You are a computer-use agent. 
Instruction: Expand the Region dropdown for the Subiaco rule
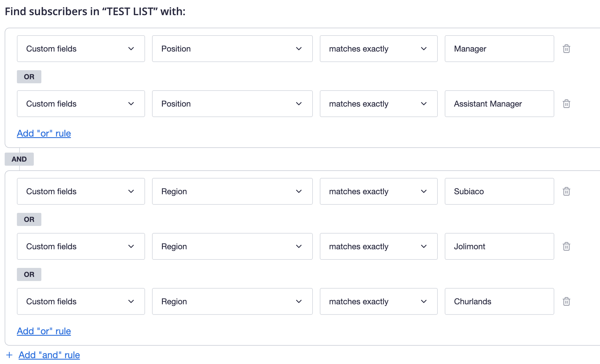click(x=232, y=191)
